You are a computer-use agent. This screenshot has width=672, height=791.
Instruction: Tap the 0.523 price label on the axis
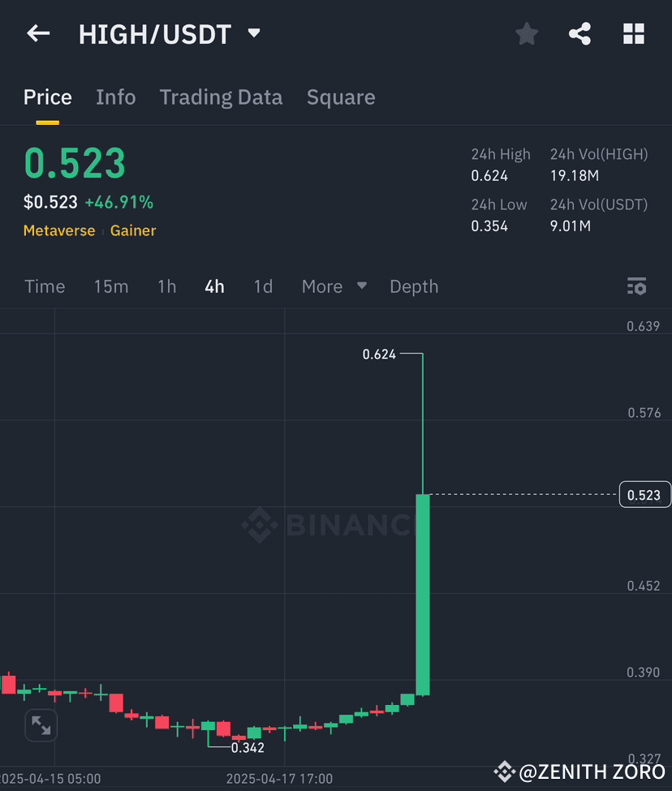(x=644, y=494)
